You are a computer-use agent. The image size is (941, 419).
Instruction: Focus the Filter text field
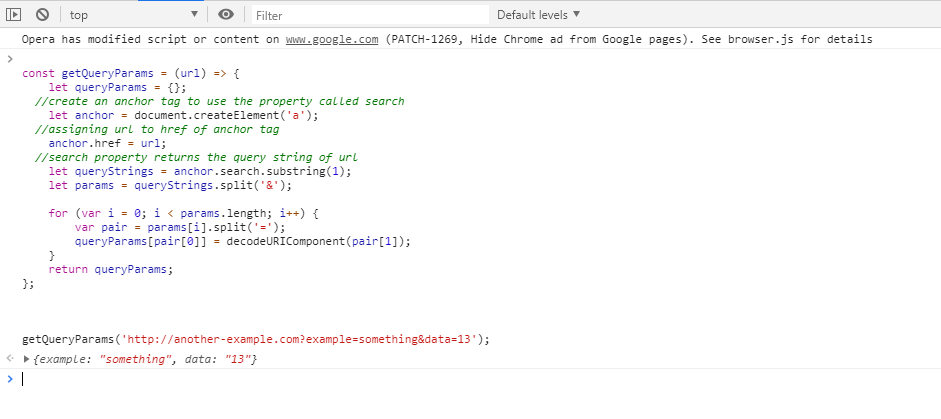pyautogui.click(x=368, y=15)
